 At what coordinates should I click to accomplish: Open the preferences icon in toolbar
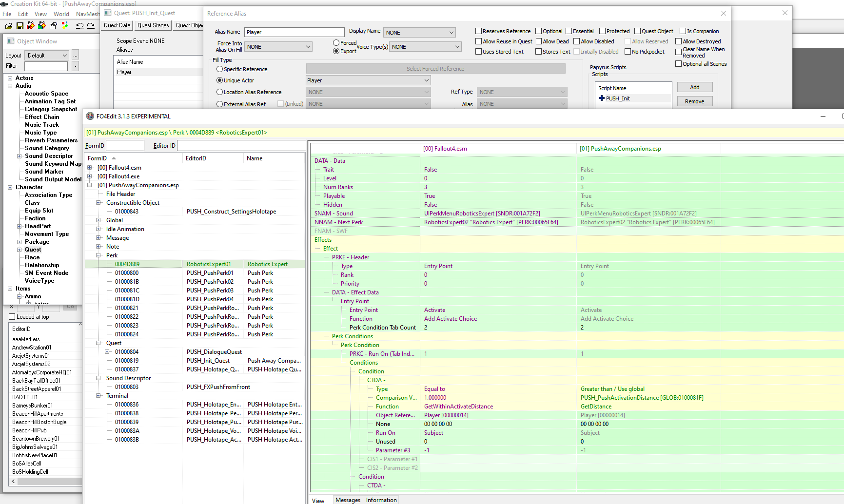(53, 25)
